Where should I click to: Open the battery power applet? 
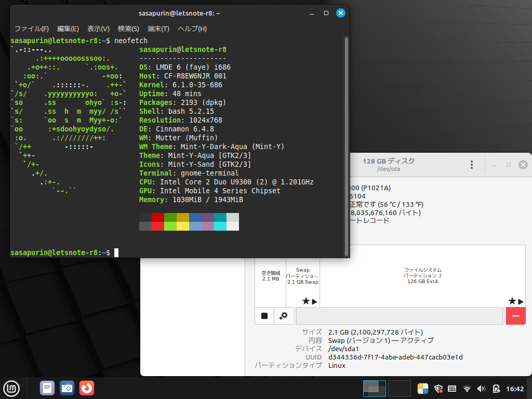pyautogui.click(x=496, y=389)
